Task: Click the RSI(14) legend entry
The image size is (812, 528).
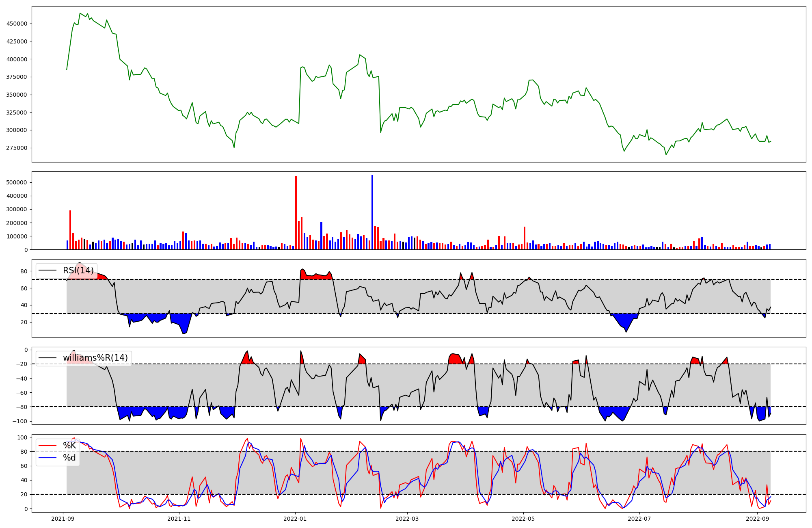Action: pyautogui.click(x=78, y=270)
